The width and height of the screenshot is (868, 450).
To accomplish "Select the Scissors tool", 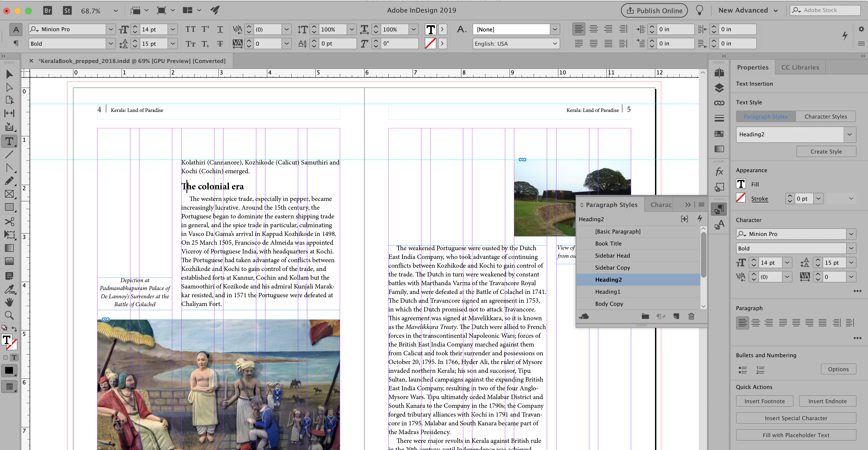I will [x=9, y=221].
